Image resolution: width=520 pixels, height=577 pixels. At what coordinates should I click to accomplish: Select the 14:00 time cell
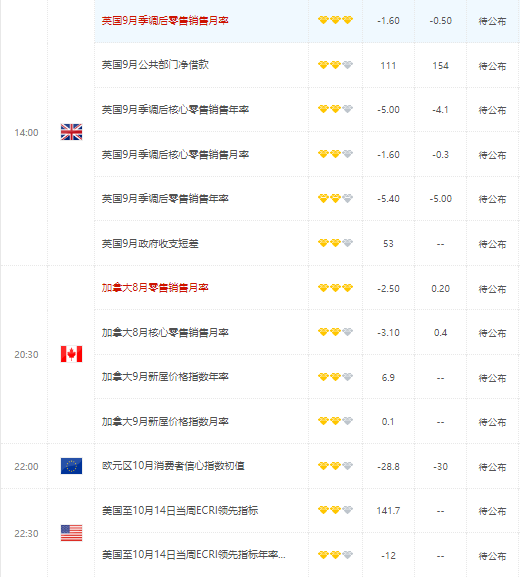click(26, 132)
